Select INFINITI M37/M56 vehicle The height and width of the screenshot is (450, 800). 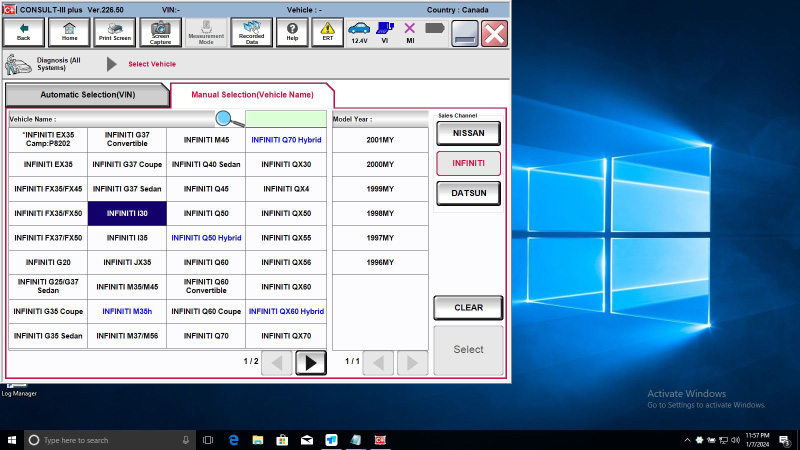(127, 336)
